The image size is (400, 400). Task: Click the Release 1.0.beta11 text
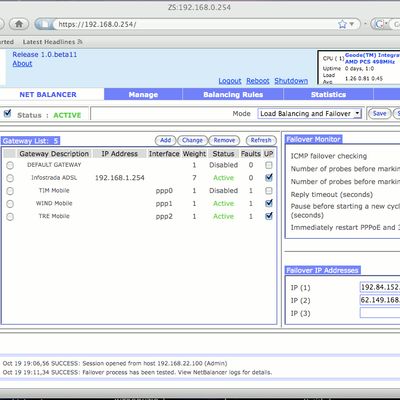point(45,54)
